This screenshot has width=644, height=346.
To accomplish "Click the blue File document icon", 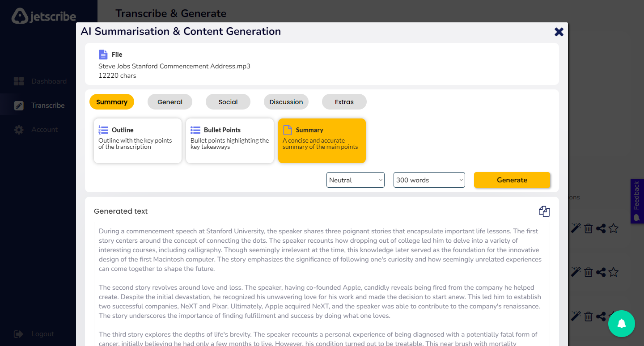I will pyautogui.click(x=103, y=55).
